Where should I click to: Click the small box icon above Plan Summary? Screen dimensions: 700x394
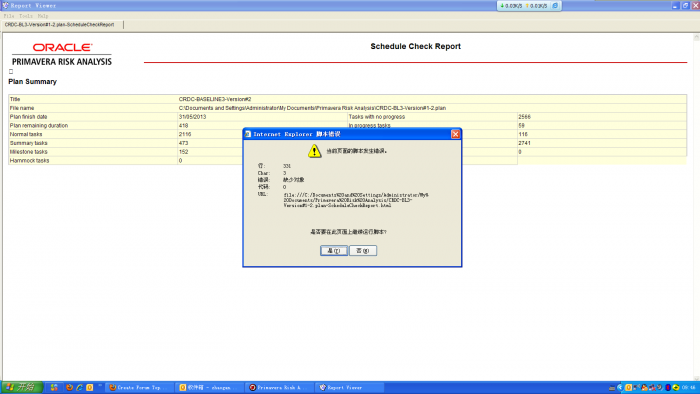[x=11, y=71]
